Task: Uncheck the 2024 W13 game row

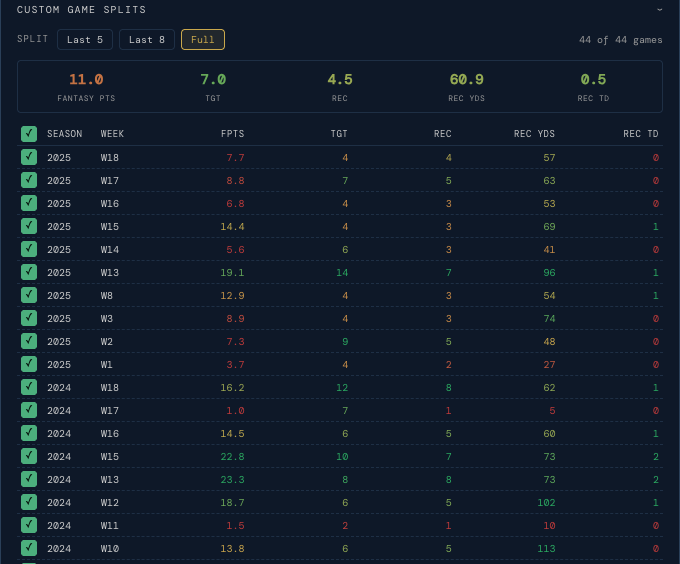Action: click(x=29, y=479)
